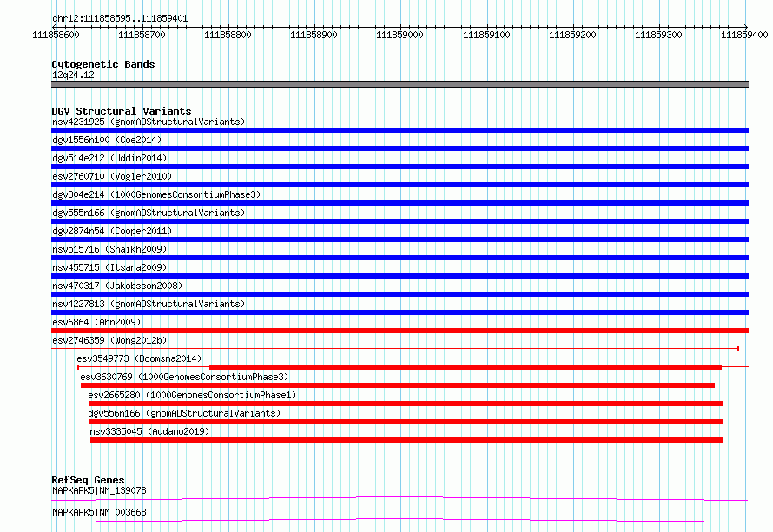Select dgv555n166 (gnomADStructuralVariants) label
This screenshot has height=532, width=773.
[x=149, y=213]
